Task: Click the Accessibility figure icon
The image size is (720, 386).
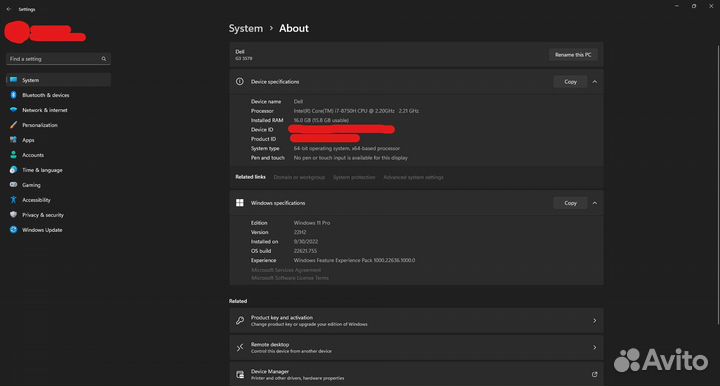Action: pyautogui.click(x=13, y=200)
